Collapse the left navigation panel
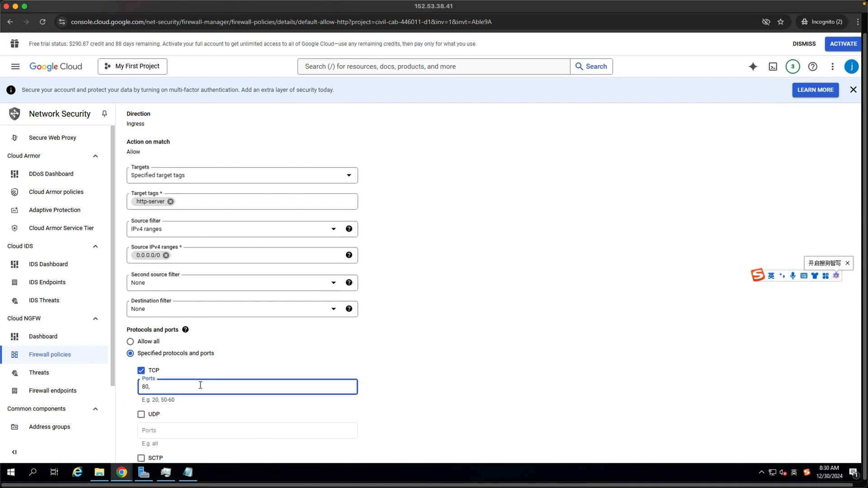This screenshot has height=488, width=868. pyautogui.click(x=14, y=452)
